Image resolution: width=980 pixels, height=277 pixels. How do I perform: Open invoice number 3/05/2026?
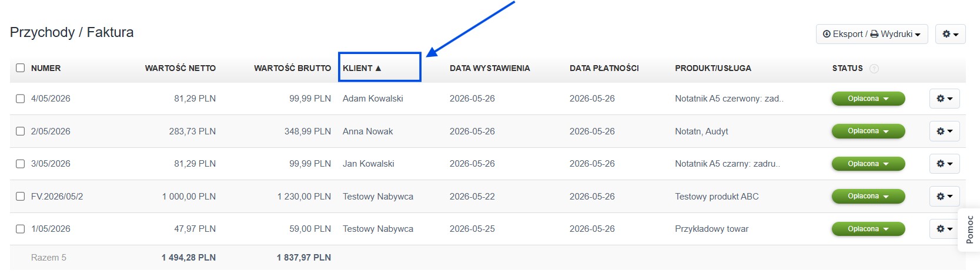(51, 164)
